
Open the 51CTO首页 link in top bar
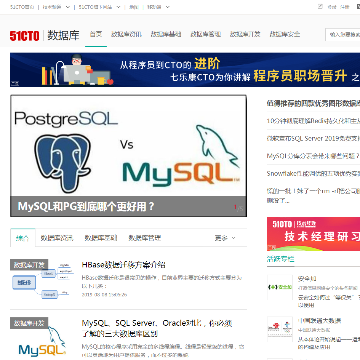pyautogui.click(x=22, y=7)
